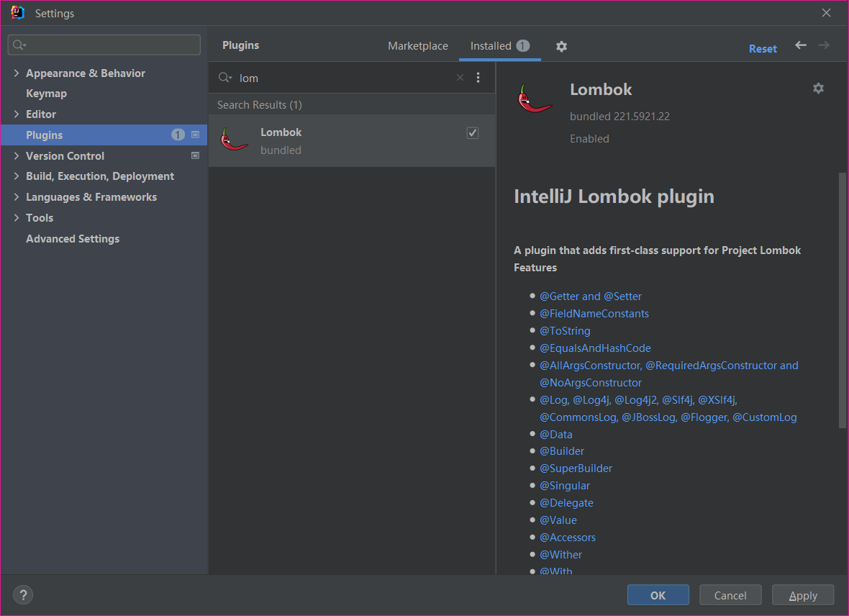Click the 'IntelliJ Lombok plugin' heading

click(614, 196)
